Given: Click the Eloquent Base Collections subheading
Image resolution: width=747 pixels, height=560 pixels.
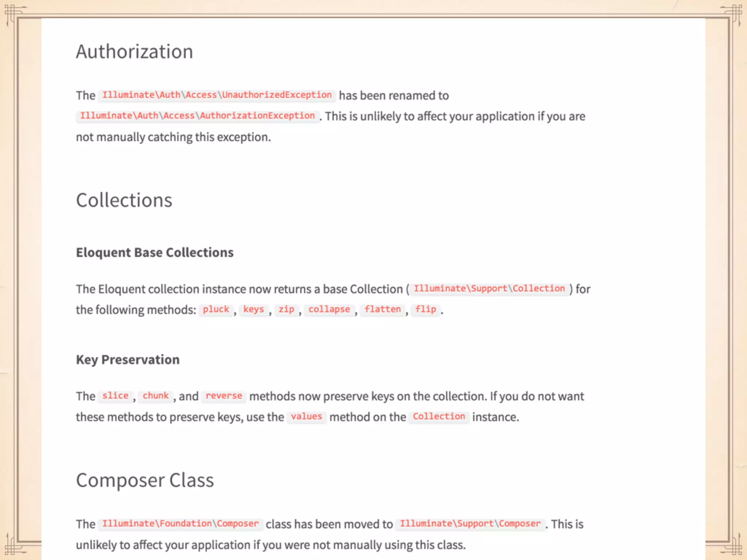Looking at the screenshot, I should click(x=155, y=252).
